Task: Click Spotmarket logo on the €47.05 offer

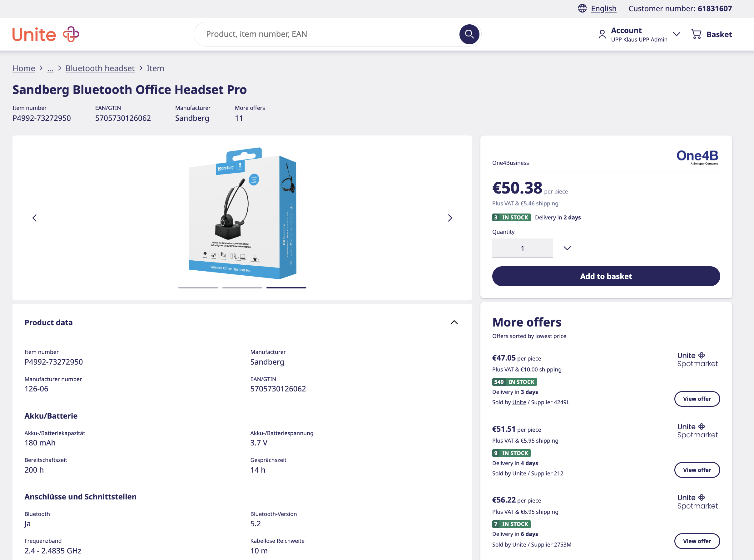Action: pyautogui.click(x=697, y=359)
